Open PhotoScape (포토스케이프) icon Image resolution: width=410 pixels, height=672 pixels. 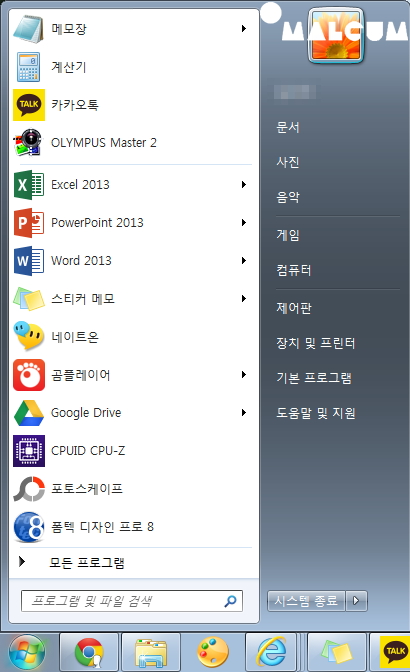click(x=29, y=489)
